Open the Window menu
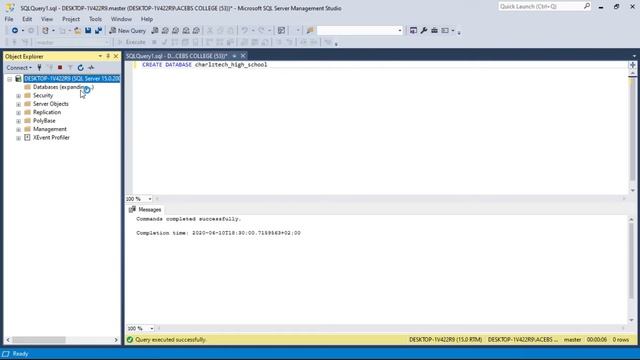The height and width of the screenshot is (360, 640). coord(121,19)
